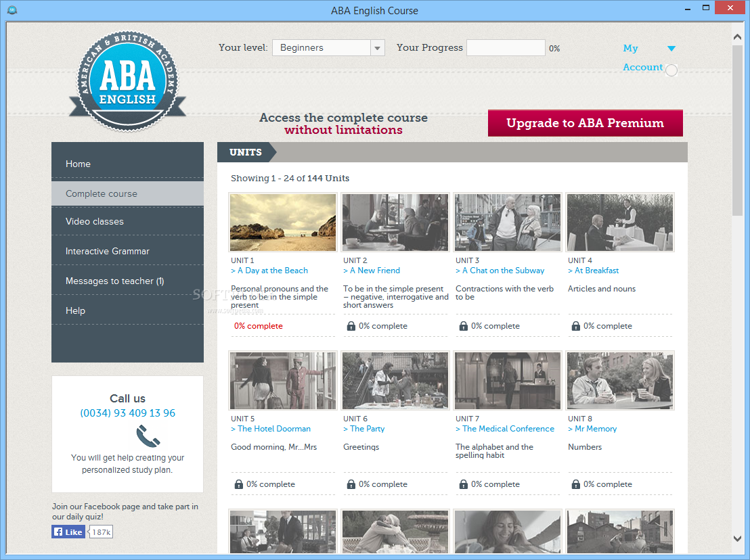Click the lock icon under Unit 4
The height and width of the screenshot is (560, 750).
576,326
